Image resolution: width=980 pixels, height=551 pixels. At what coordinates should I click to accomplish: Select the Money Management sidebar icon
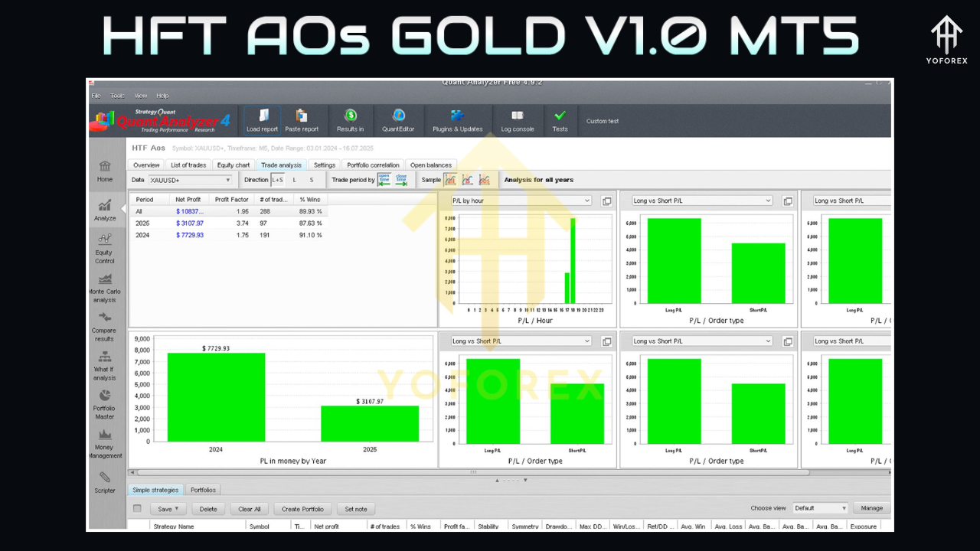click(105, 444)
